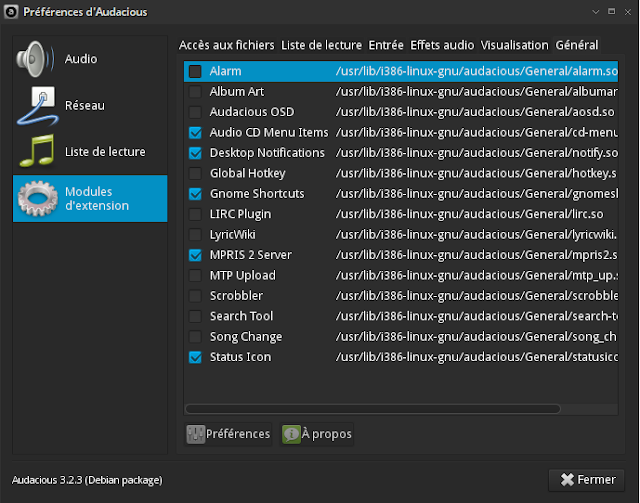Viewport: 640px width, 503px height.
Task: Go to the Accès aux fichiers tab
Action: (226, 45)
